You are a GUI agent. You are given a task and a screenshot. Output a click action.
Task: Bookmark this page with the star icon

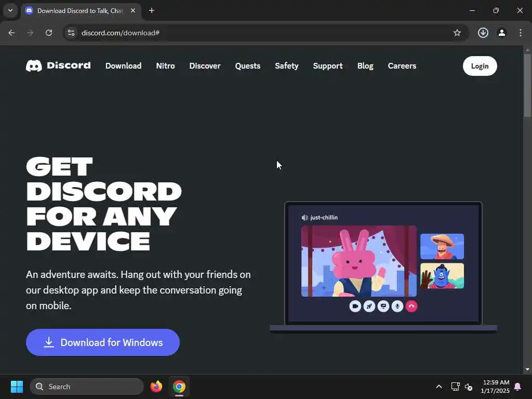pyautogui.click(x=457, y=33)
